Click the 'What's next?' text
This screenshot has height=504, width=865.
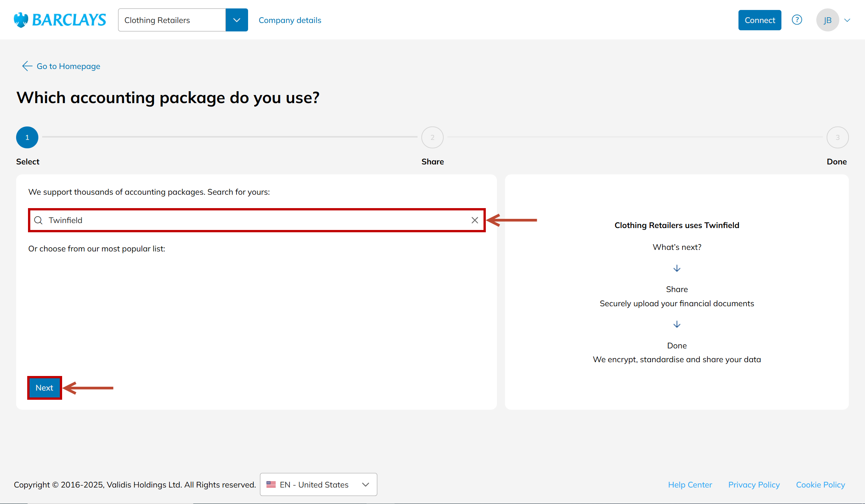(x=677, y=247)
